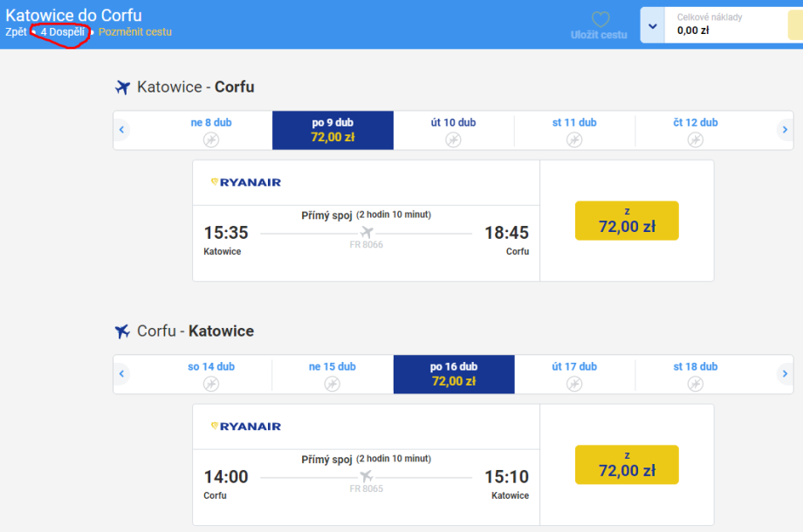Click Ryanair logo on return flight card
This screenshot has height=532, width=803.
click(246, 426)
